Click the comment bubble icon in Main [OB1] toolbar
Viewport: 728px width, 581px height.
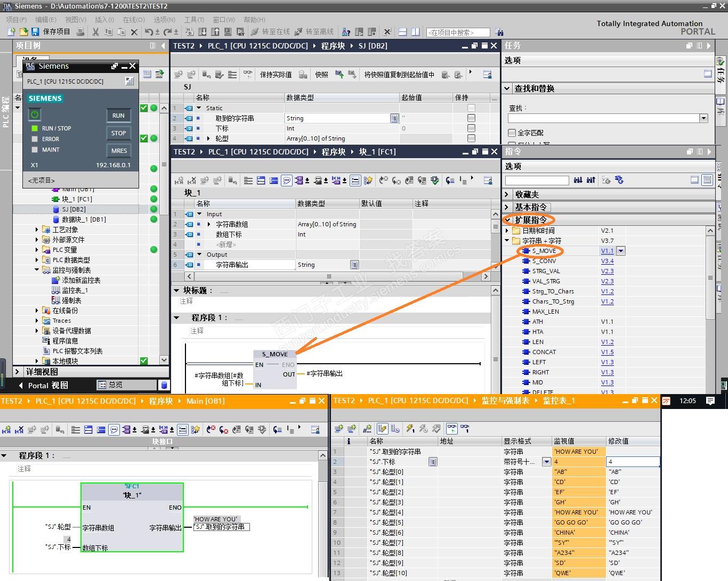[x=114, y=429]
